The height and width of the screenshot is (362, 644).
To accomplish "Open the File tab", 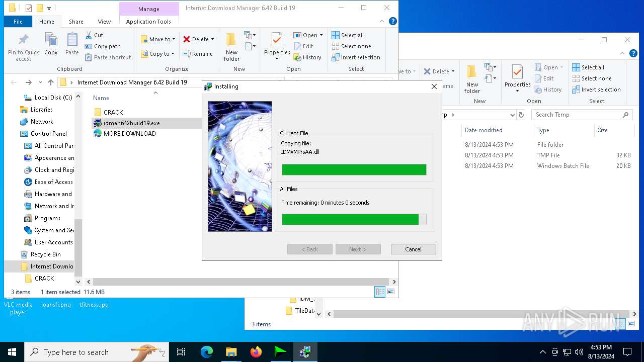I will click(x=18, y=22).
